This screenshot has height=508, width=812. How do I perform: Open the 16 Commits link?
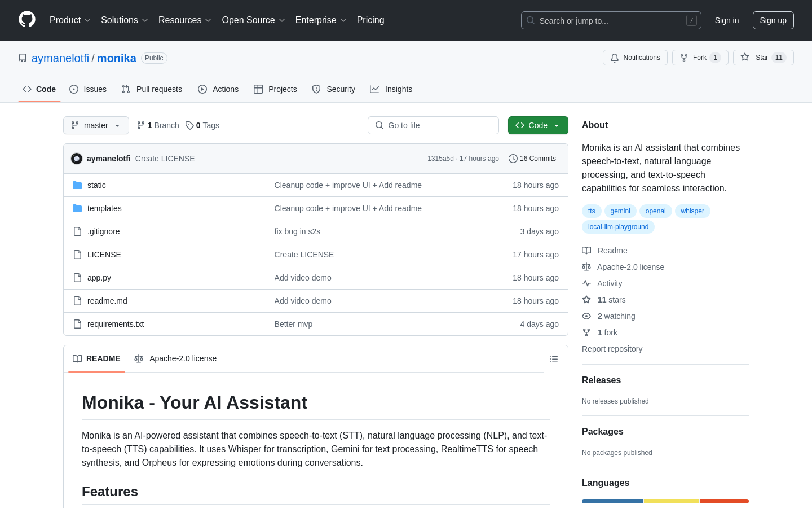click(532, 159)
